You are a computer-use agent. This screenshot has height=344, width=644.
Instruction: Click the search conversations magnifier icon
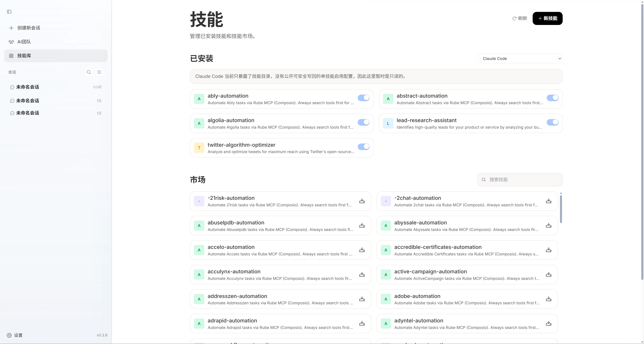coord(89,72)
